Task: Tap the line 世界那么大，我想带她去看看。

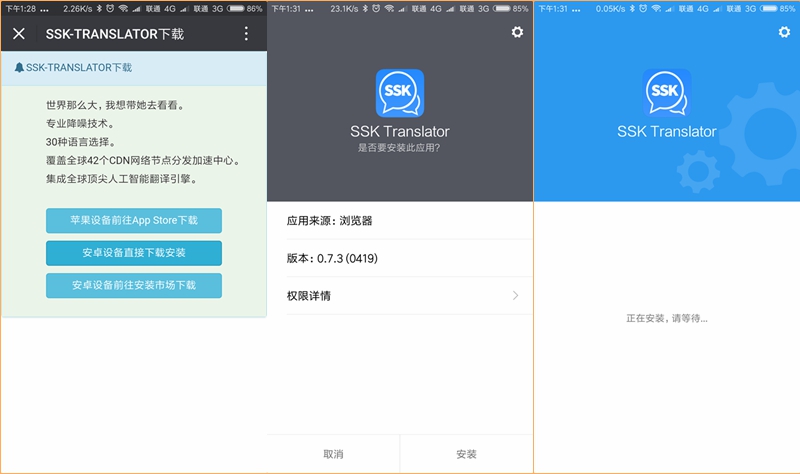Action: [x=115, y=105]
